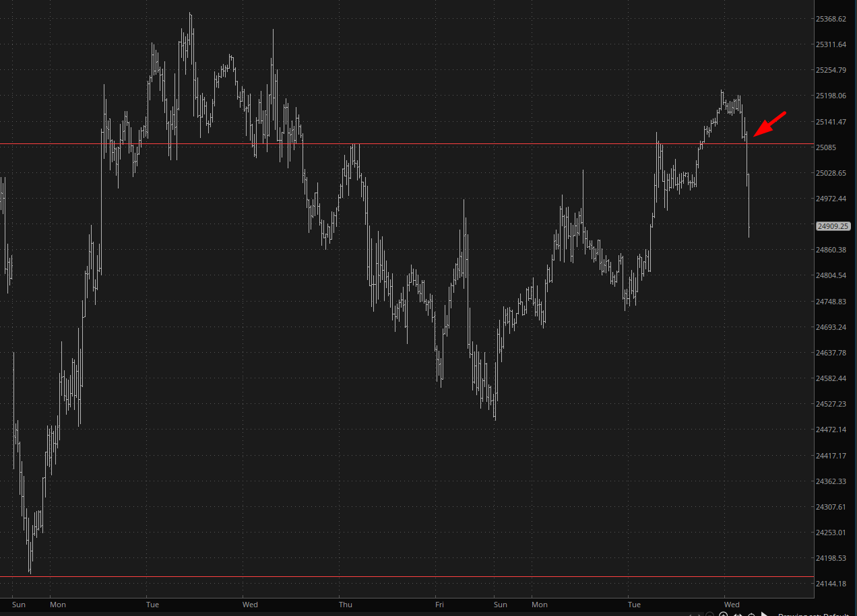The height and width of the screenshot is (616, 857).
Task: Click the leftmost Sun label on time axis
Action: [19, 605]
